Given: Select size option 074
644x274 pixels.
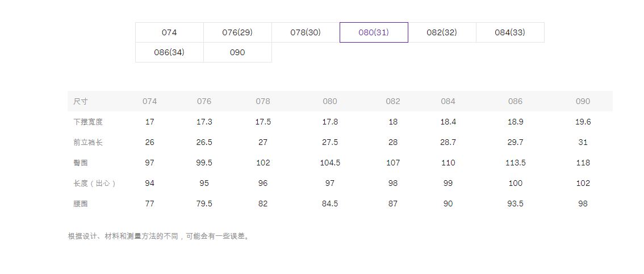Looking at the screenshot, I should [169, 32].
